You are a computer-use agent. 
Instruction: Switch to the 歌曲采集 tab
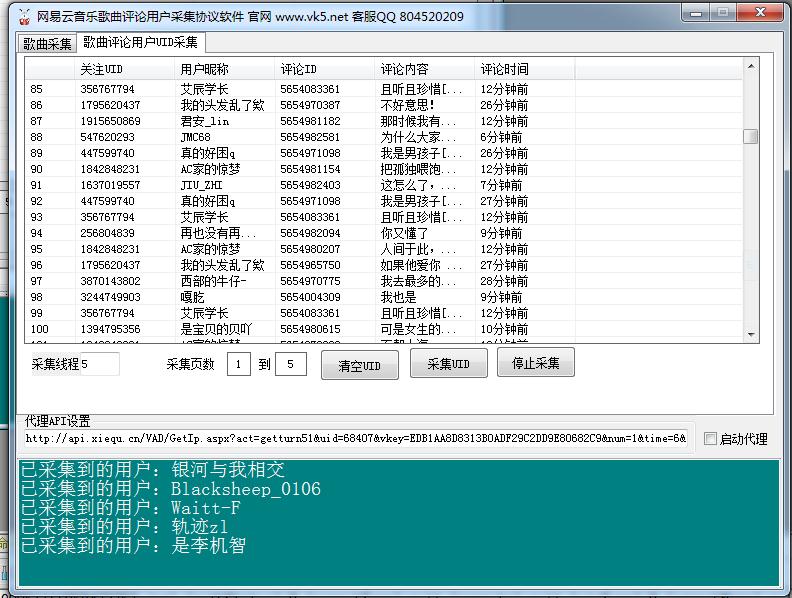(47, 44)
